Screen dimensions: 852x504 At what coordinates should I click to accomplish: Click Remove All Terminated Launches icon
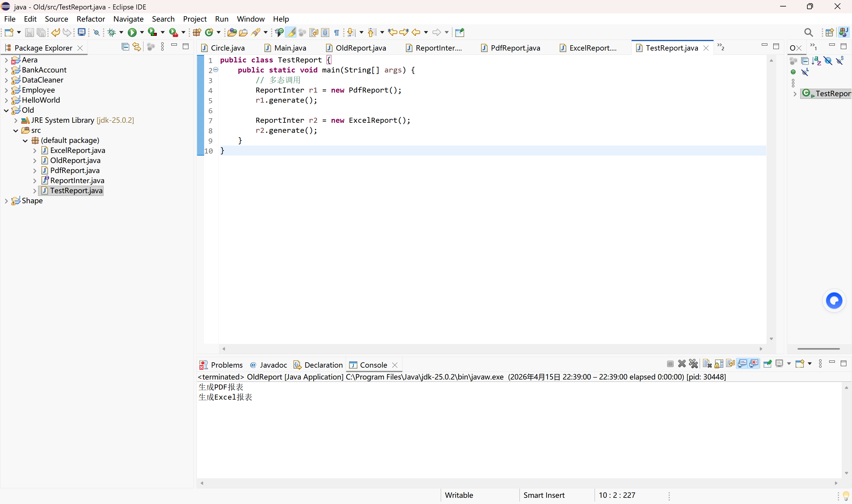[693, 364]
